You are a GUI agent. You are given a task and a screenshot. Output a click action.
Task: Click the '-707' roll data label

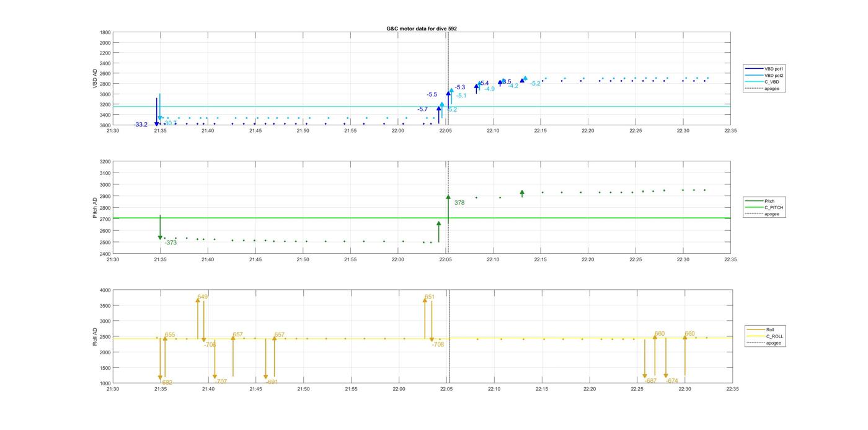221,382
